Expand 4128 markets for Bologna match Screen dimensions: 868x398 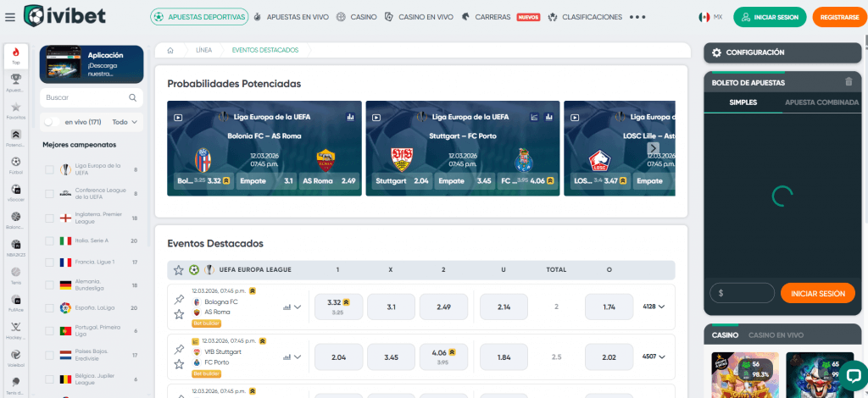click(654, 307)
